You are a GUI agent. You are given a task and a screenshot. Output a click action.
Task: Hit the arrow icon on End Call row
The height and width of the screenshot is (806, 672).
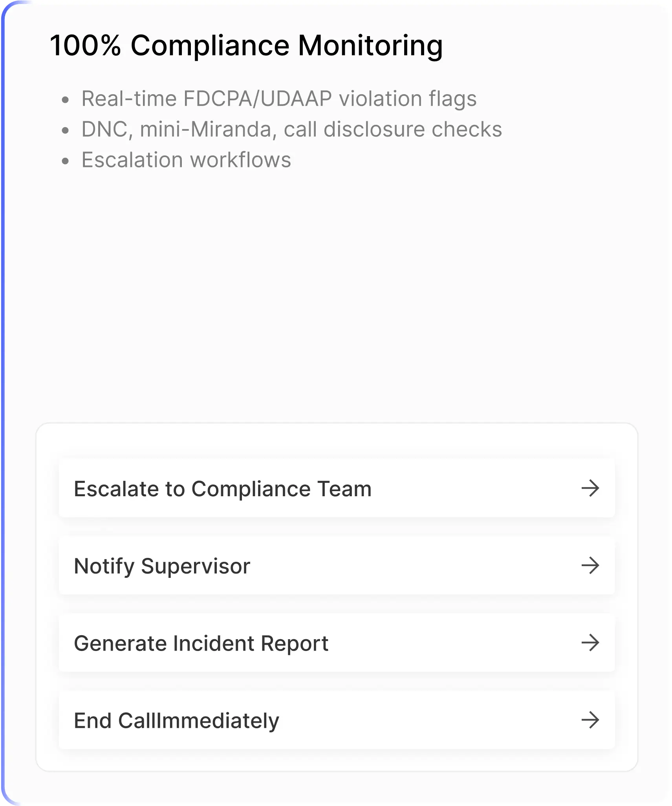(590, 720)
